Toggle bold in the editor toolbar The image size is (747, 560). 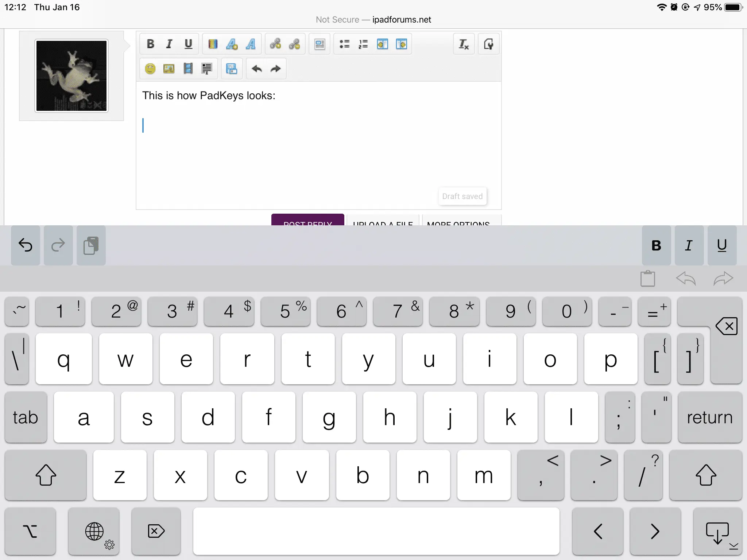coord(150,44)
